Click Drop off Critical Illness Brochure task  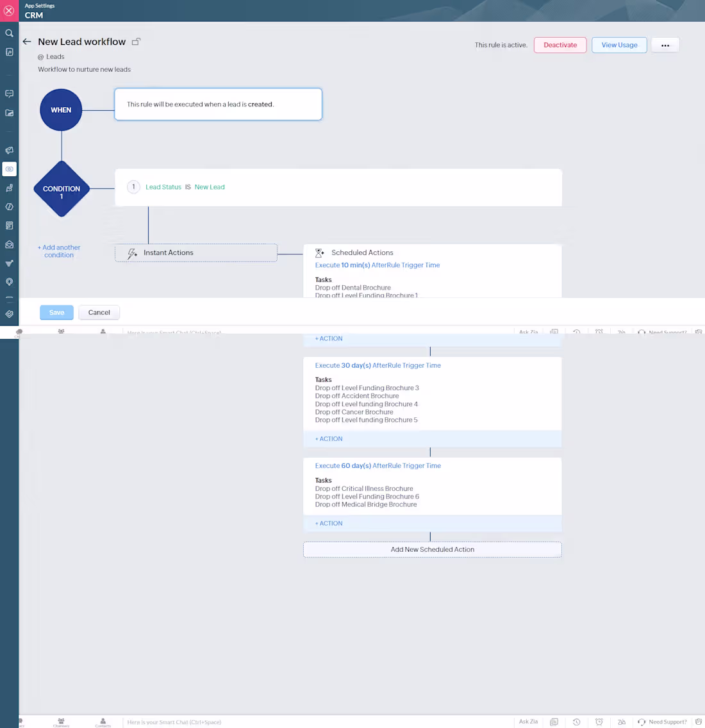(x=364, y=488)
